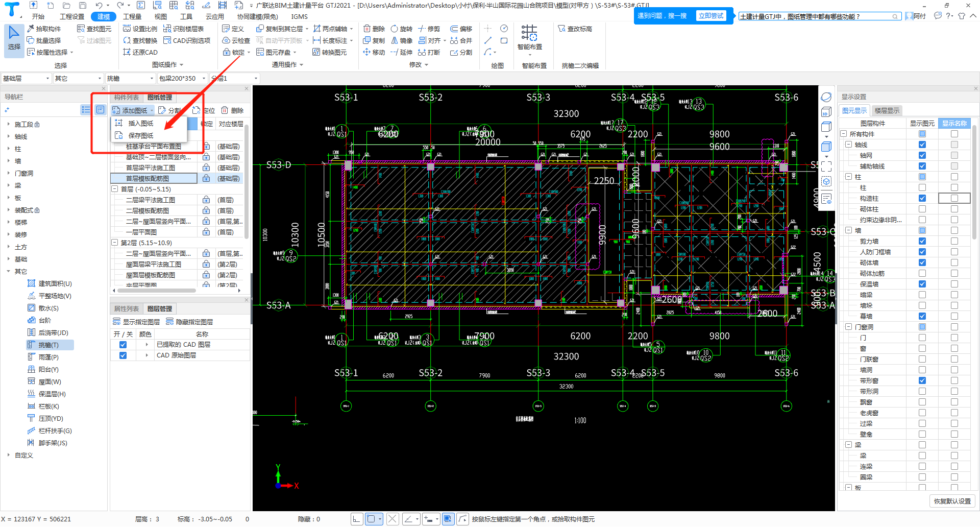Select drawing 屋面层梁平法施工图

[x=153, y=264]
